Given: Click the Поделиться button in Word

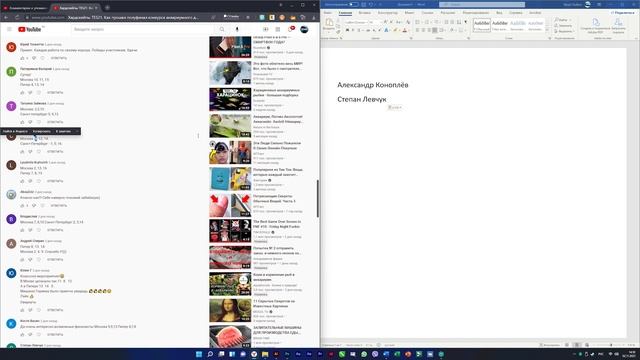Looking at the screenshot, I should pyautogui.click(x=624, y=13).
